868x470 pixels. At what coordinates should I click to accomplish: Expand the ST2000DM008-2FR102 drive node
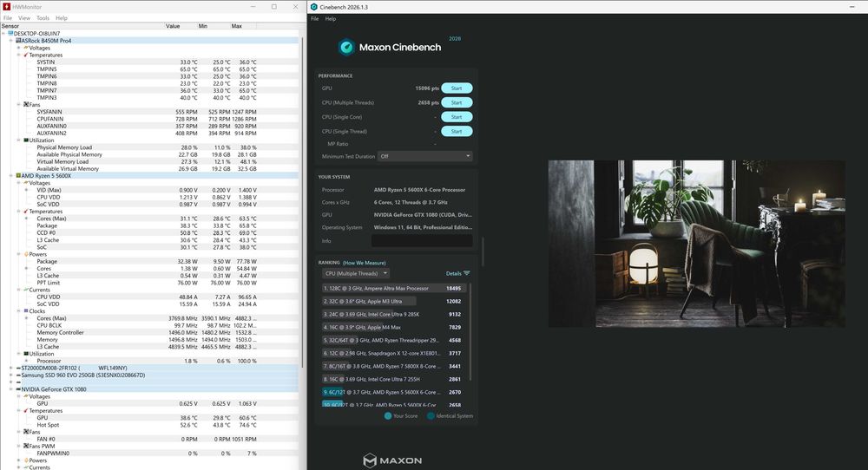[11, 368]
